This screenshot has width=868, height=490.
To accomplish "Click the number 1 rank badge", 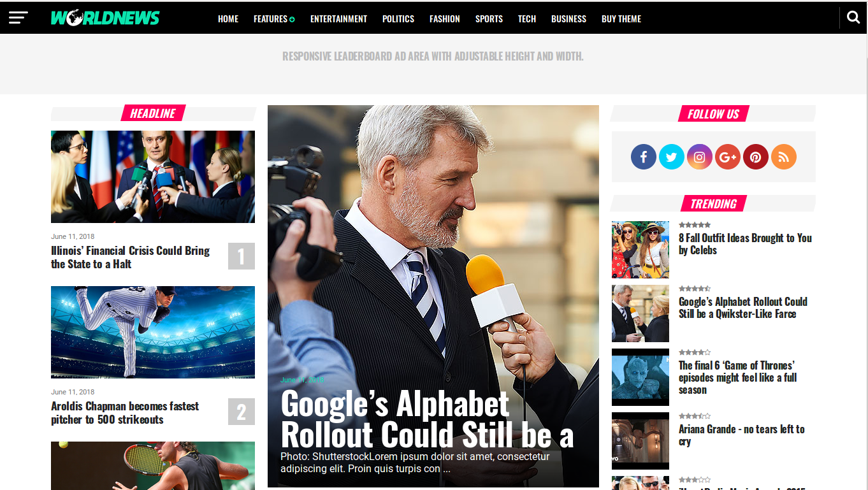I will [x=242, y=256].
